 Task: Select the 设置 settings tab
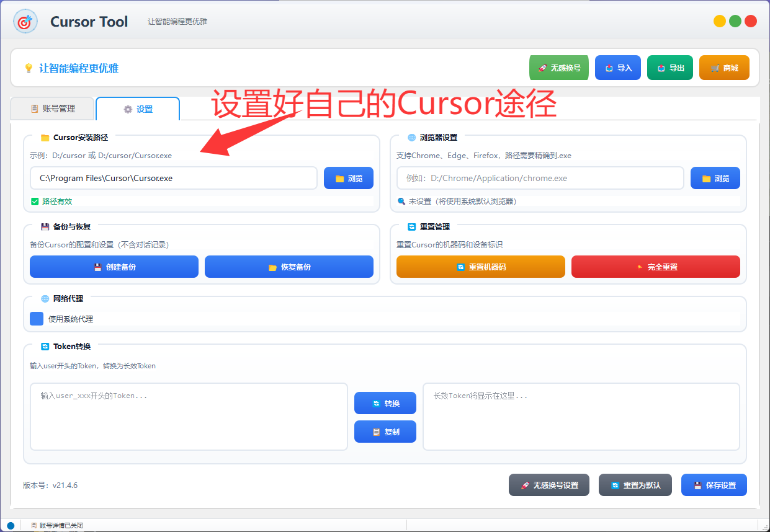pos(138,109)
